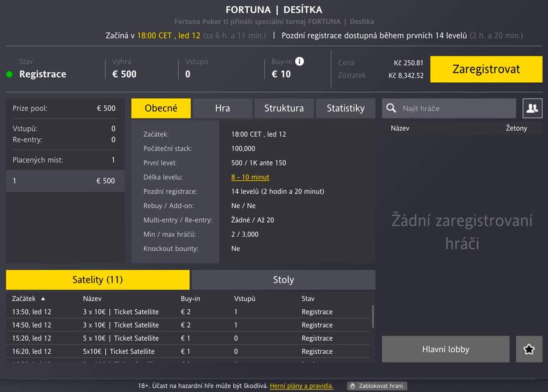Sort satellites by Začátek column
The height and width of the screenshot is (392, 548).
tap(24, 299)
